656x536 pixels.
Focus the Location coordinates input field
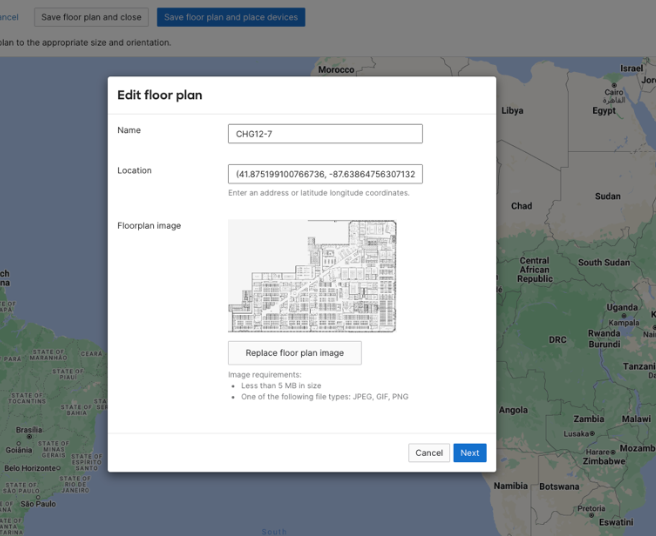pos(325,174)
